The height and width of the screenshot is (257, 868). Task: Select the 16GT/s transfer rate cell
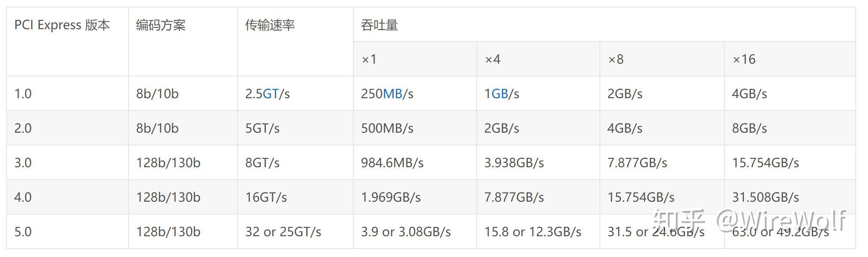click(266, 197)
